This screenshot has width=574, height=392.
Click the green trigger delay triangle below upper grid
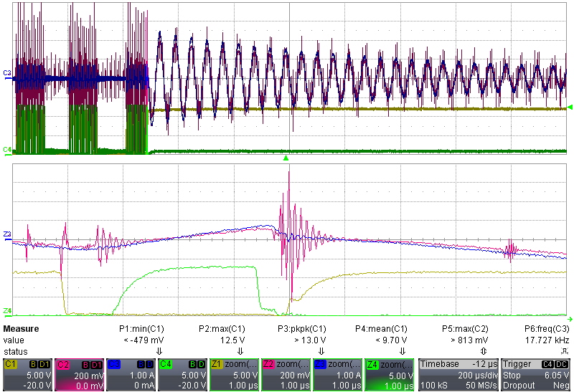tap(286, 158)
